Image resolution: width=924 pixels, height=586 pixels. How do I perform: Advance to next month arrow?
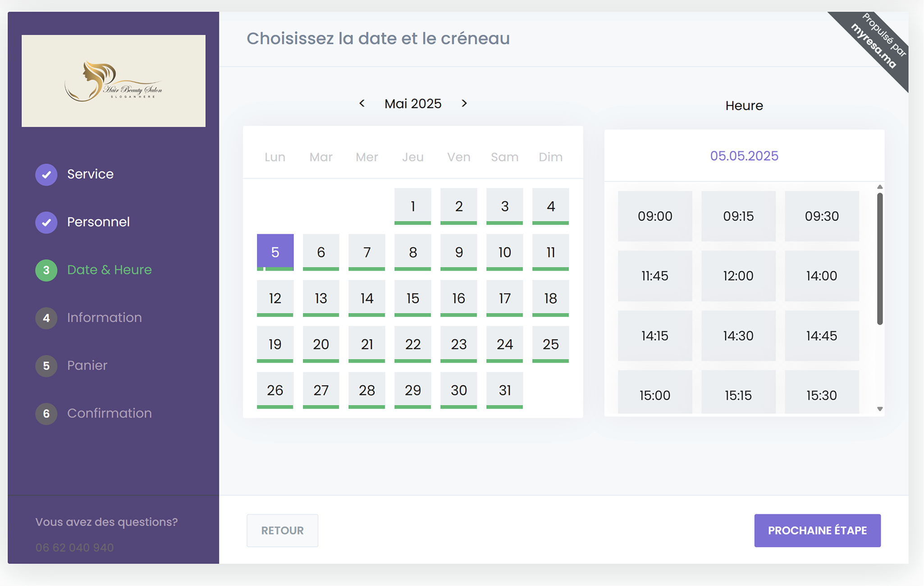pyautogui.click(x=464, y=103)
